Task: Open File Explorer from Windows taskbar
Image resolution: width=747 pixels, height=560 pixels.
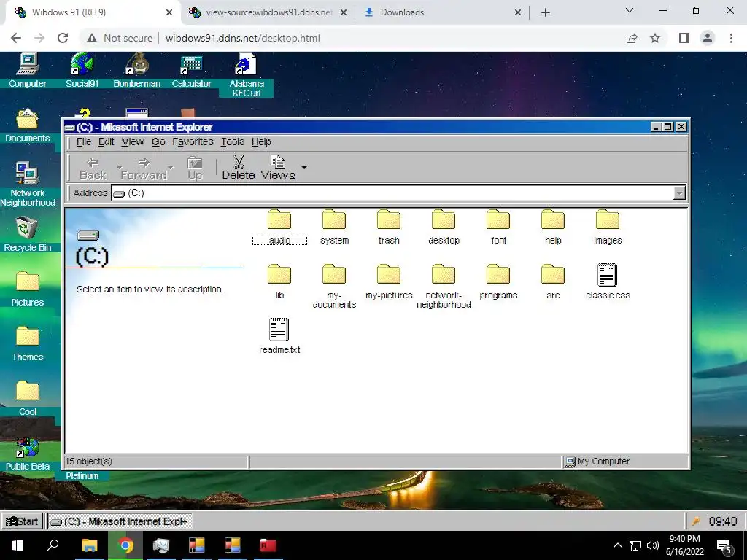Action: point(89,545)
